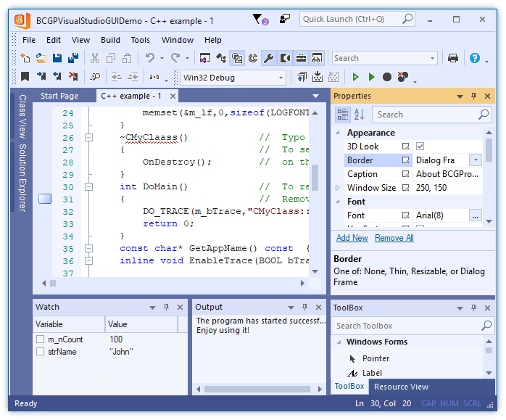Collapse the Font category
Screen dimensions: 506x420
tap(338, 202)
